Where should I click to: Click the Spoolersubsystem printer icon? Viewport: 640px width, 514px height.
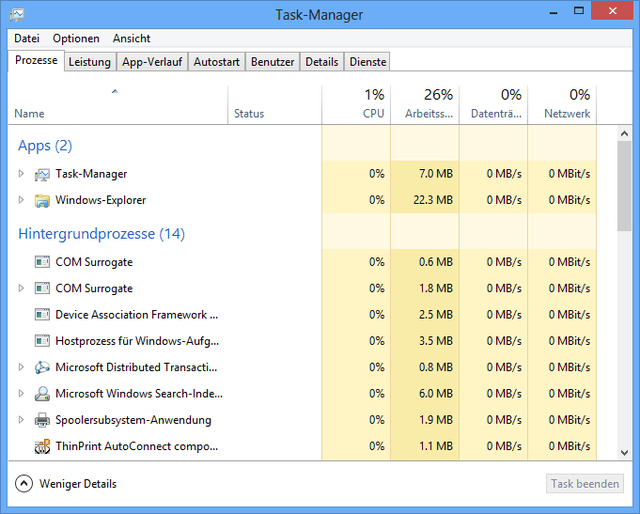pyautogui.click(x=42, y=420)
